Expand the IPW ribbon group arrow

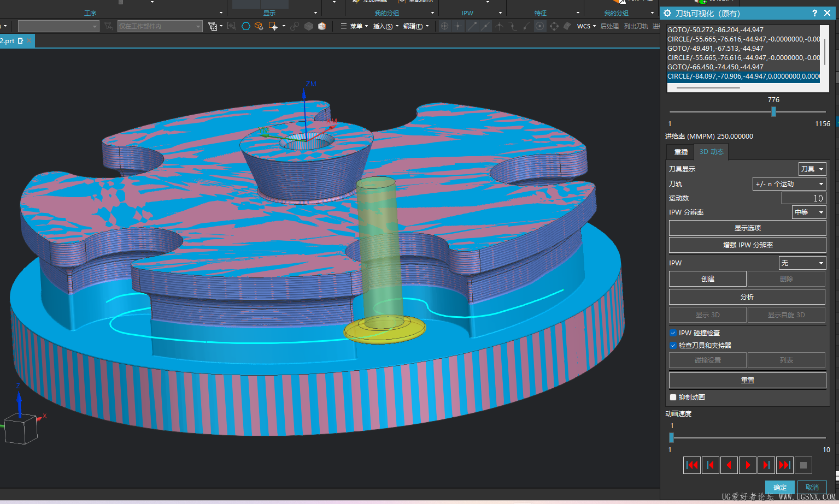click(x=500, y=13)
